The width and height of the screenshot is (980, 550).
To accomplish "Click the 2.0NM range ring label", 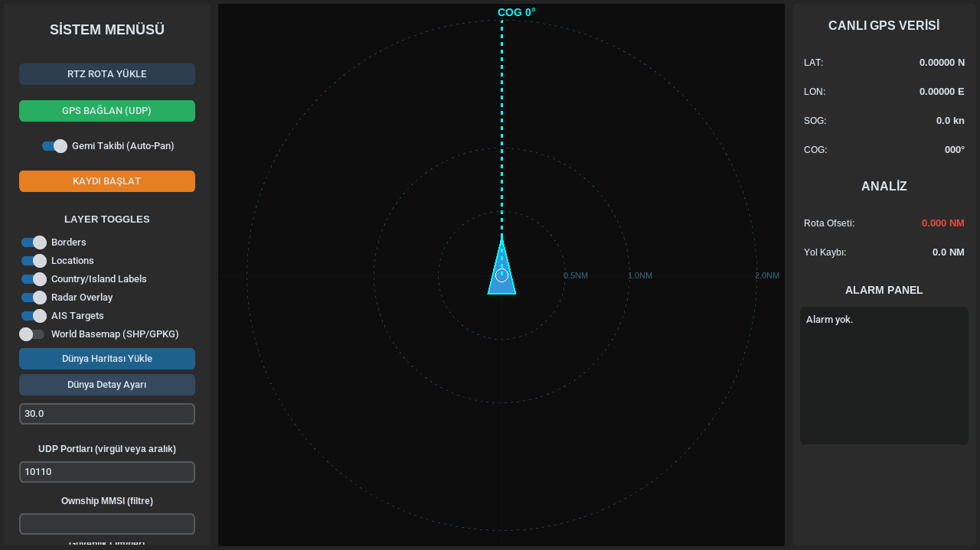I will coord(767,275).
